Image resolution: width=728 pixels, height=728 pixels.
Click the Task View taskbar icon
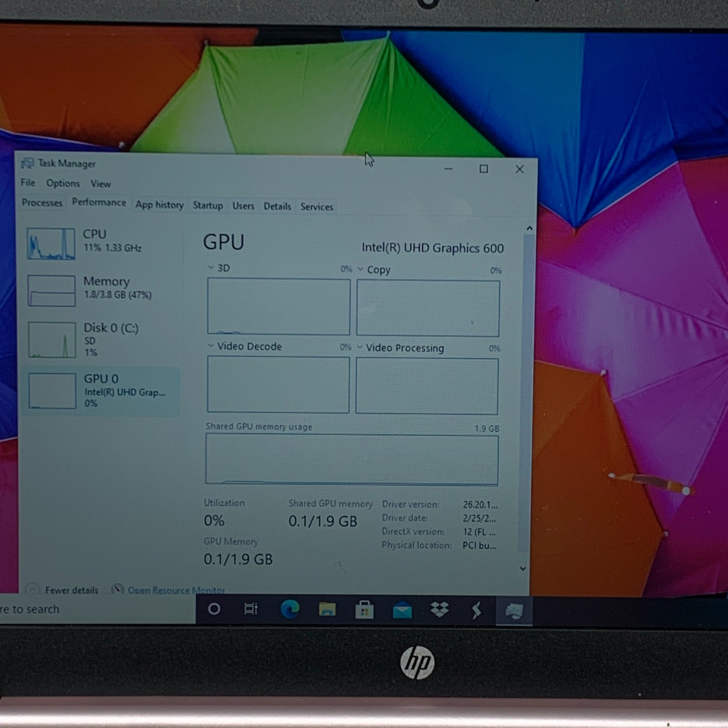tap(251, 609)
